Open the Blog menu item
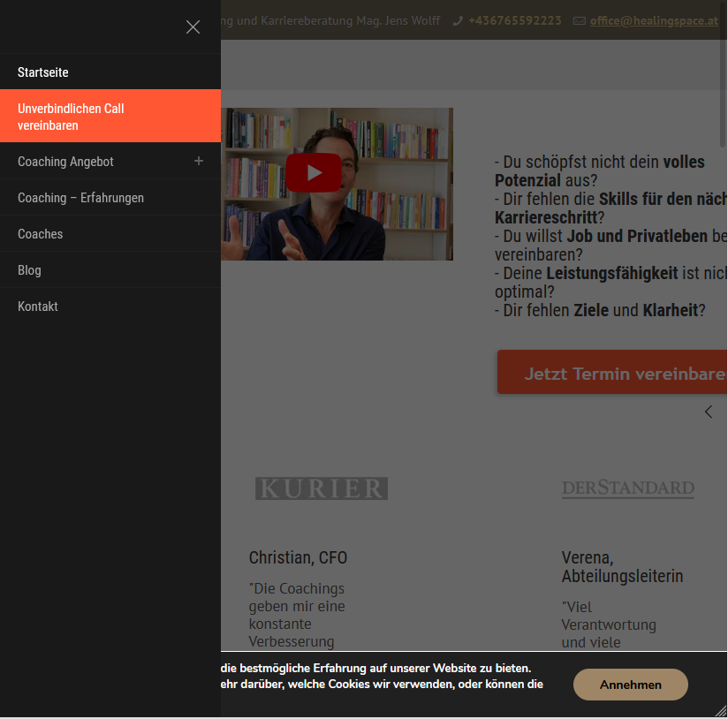 110,270
